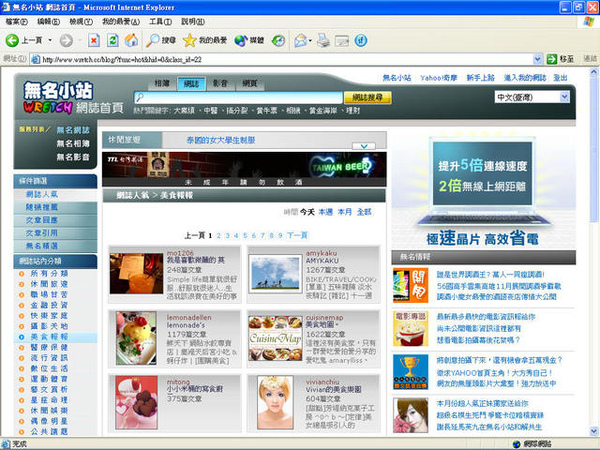Click the yellow 網誌搜尋 search button
The width and height of the screenshot is (600, 450).
pyautogui.click(x=367, y=98)
